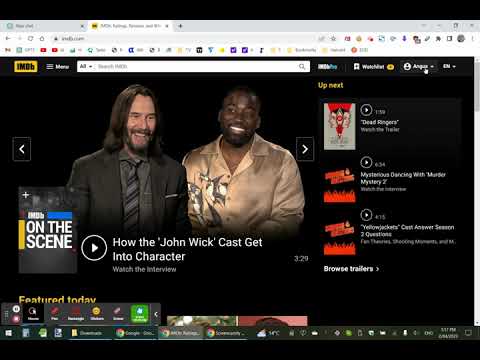Open 'How the John Wick Cast Get Into Character' title
The image size is (480, 360).
[x=187, y=249]
